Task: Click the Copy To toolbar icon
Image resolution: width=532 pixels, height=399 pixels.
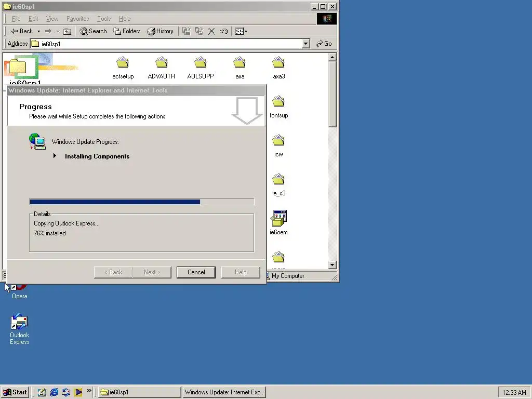Action: point(199,31)
